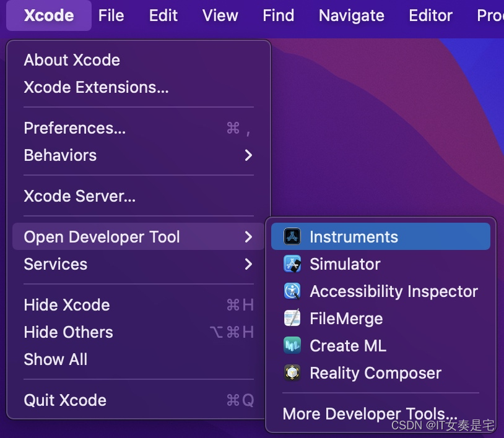Open Preferences… from the menu
The height and width of the screenshot is (438, 504).
coord(139,128)
